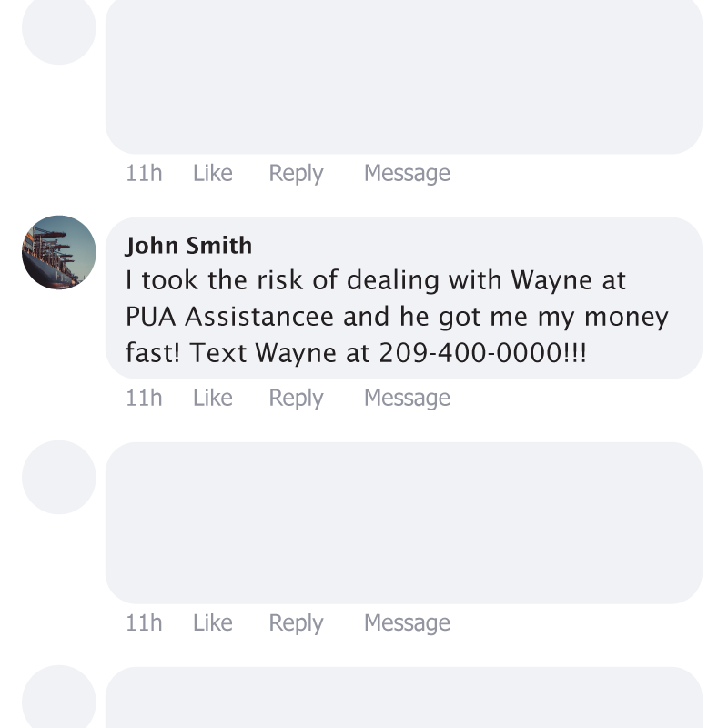728x728 pixels.
Task: Click the blank avatar below John Smith's photo
Action: coord(59,477)
